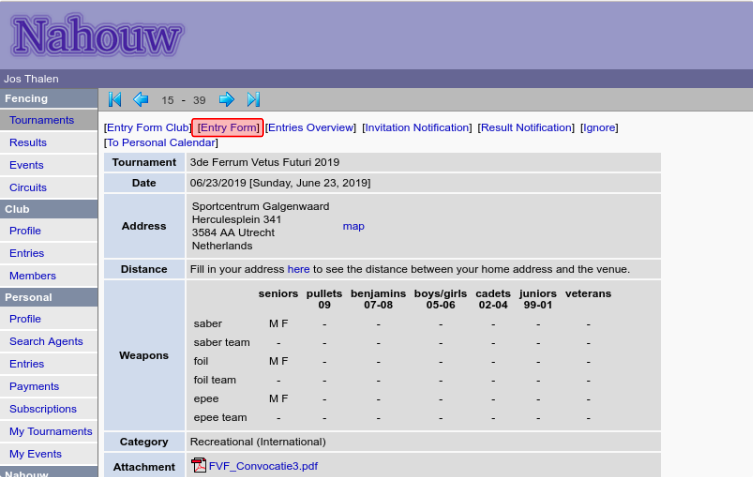Image resolution: width=753 pixels, height=477 pixels.
Task: Jump to first tournament record icon
Action: 115,99
